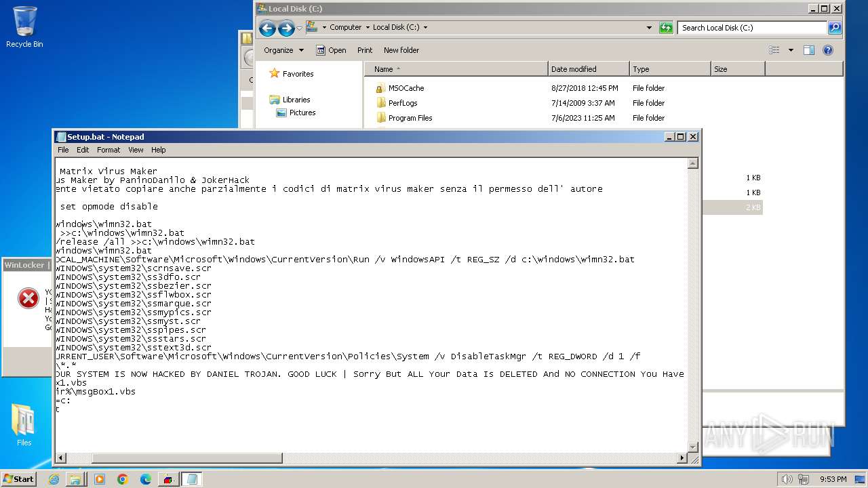Expand the Local Disk (C:) breadcrumb arrow
This screenshot has height=488, width=868.
425,28
